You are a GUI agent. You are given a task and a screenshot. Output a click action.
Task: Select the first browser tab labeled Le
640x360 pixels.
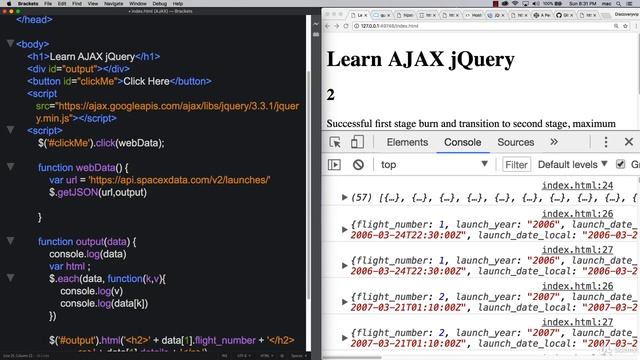point(359,15)
